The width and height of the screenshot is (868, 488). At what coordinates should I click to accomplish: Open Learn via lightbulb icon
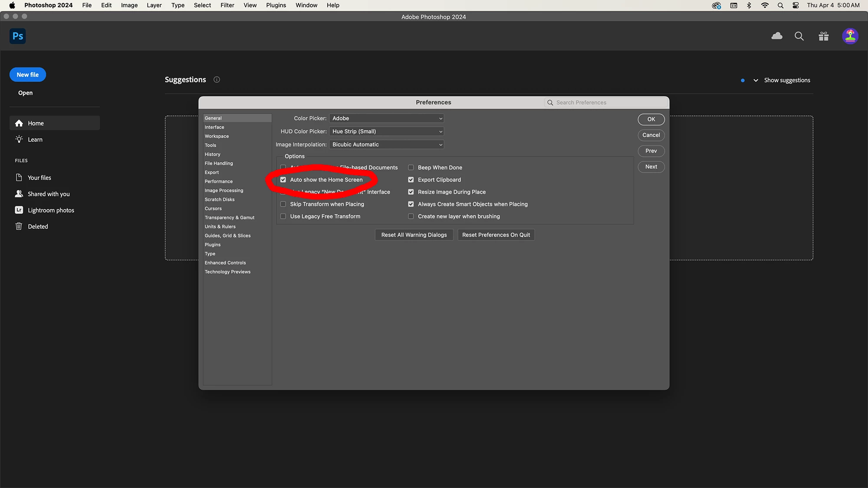click(19, 139)
